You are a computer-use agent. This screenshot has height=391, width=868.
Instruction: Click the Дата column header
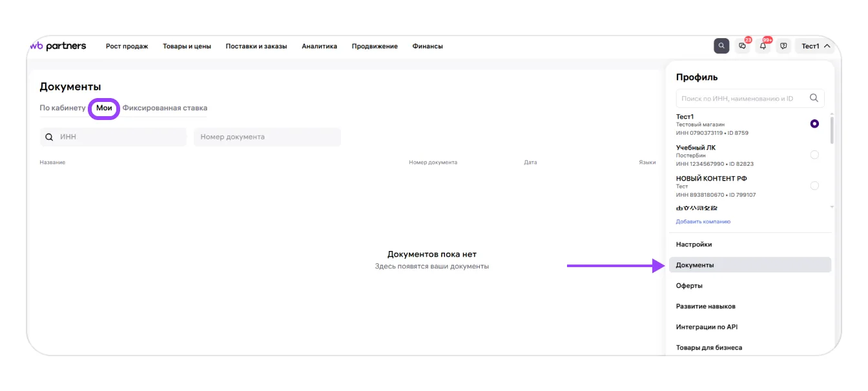tap(530, 163)
